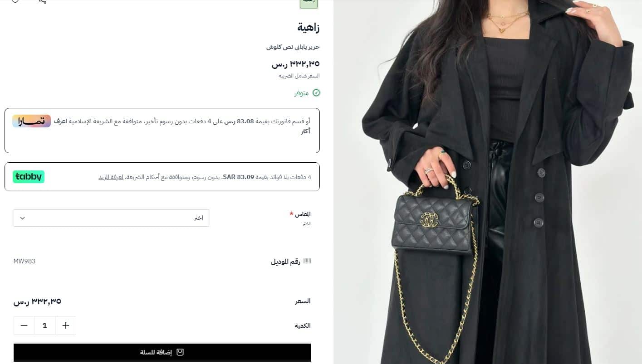Screen dimensions: 642x364
Task: Add the product to cart (إضافة للسلة)
Action: [x=162, y=353]
